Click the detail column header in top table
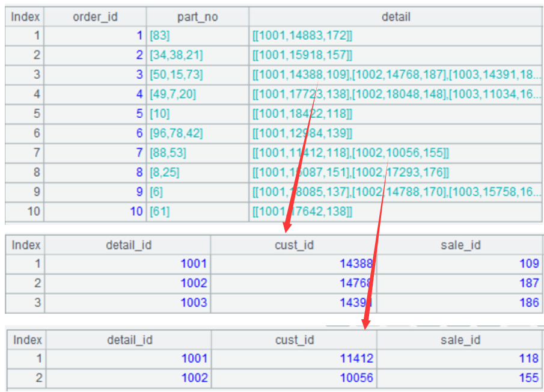Screen dimensions: 544x392 pyautogui.click(x=396, y=17)
